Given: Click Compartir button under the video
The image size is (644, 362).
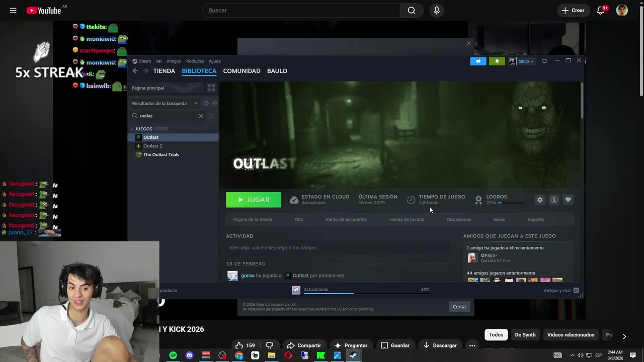Looking at the screenshot, I should tap(304, 345).
